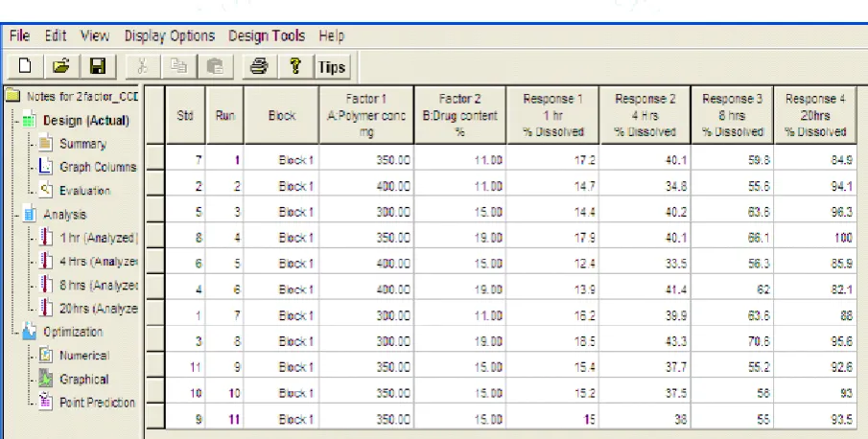This screenshot has height=439, width=868.
Task: Open the Design Tools menu
Action: 267,35
